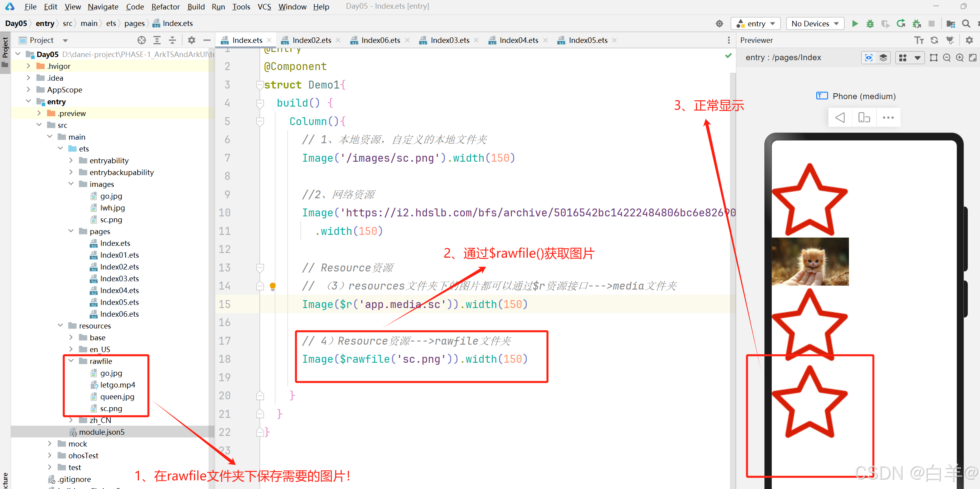Screen dimensions: 980x489
Task: Click the phone previewer back triangle
Action: [840, 118]
